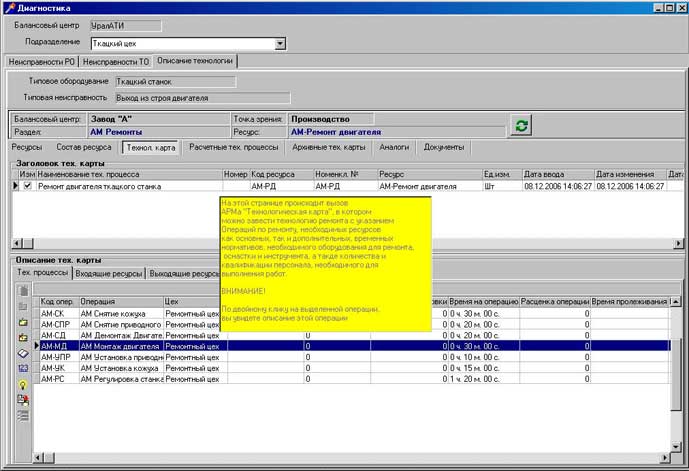Click the Ремонт двигателя ткацкого станка cell
This screenshot has width=689, height=471.
pos(129,186)
